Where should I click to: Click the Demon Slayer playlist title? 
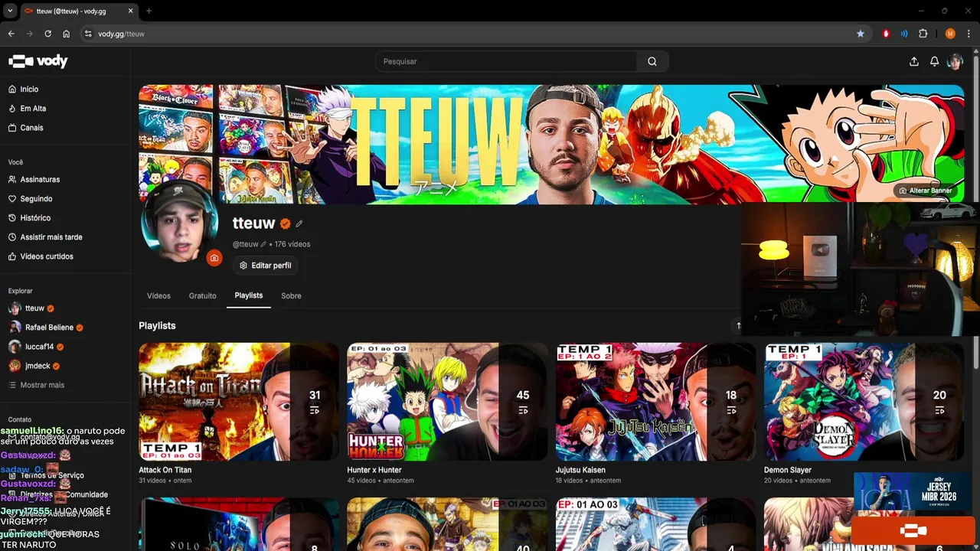(x=788, y=470)
